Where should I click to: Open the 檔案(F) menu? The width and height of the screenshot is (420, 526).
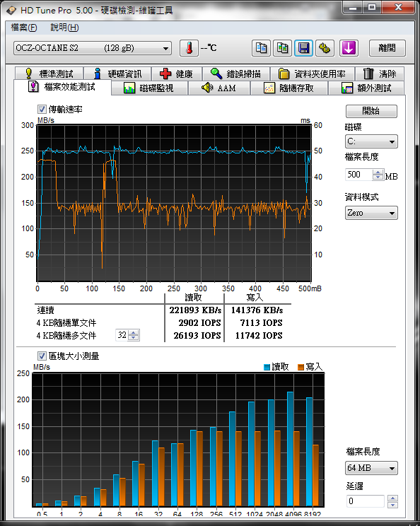[24, 28]
